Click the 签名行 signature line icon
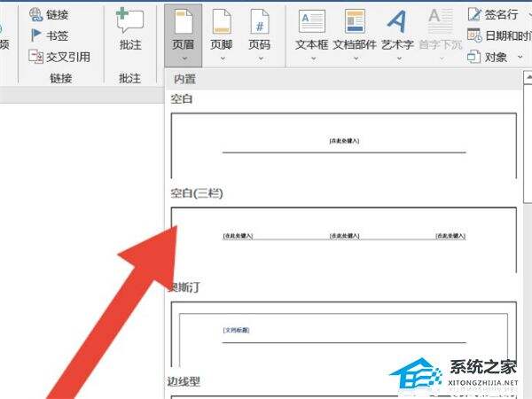 pyautogui.click(x=474, y=14)
